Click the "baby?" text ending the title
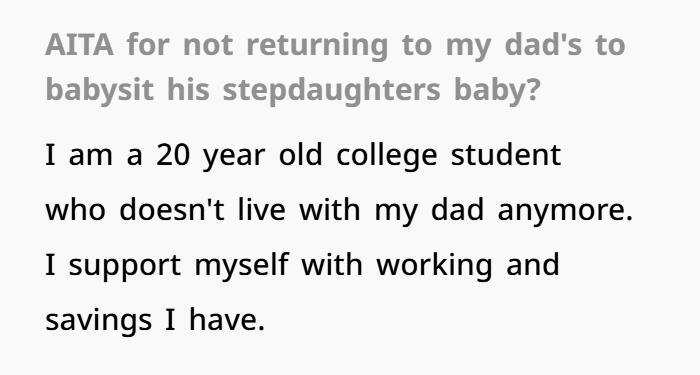The image size is (700, 375). (x=497, y=91)
